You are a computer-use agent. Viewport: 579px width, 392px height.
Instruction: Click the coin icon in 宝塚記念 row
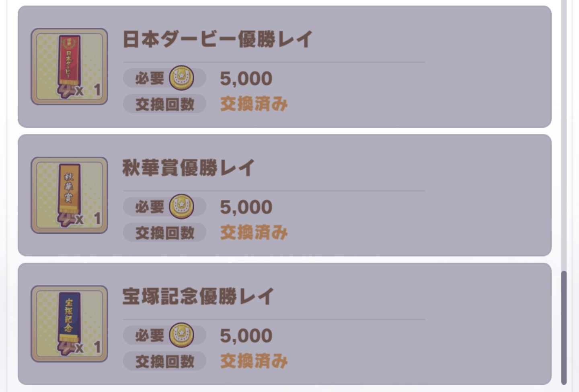181,335
